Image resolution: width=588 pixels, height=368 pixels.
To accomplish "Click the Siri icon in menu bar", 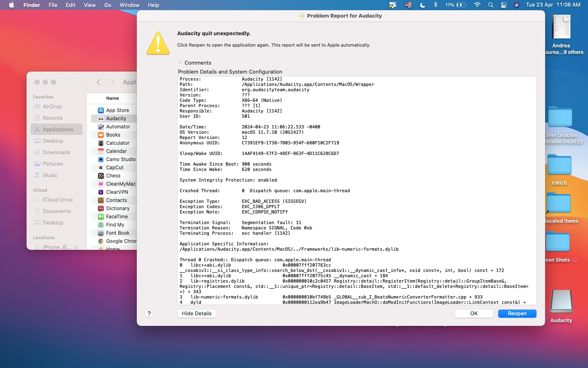I will (517, 5).
